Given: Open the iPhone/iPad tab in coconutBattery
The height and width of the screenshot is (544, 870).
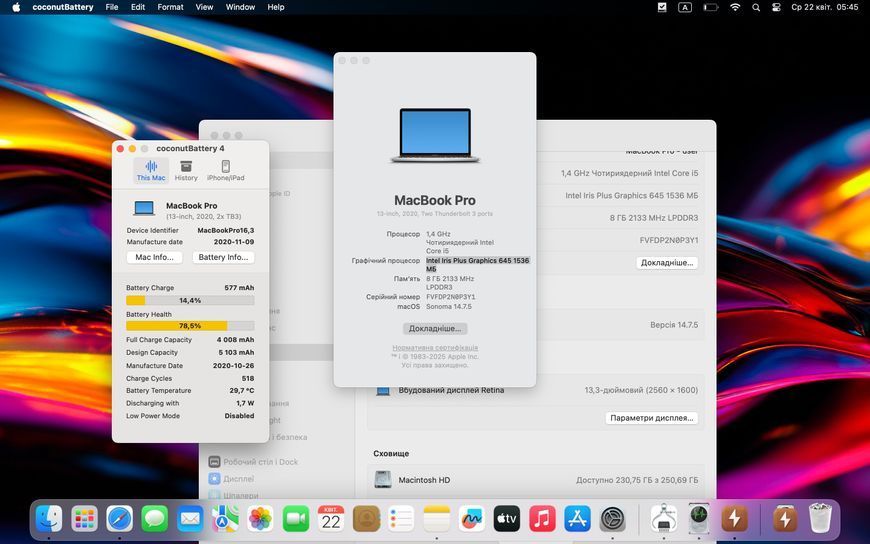Looking at the screenshot, I should click(225, 170).
